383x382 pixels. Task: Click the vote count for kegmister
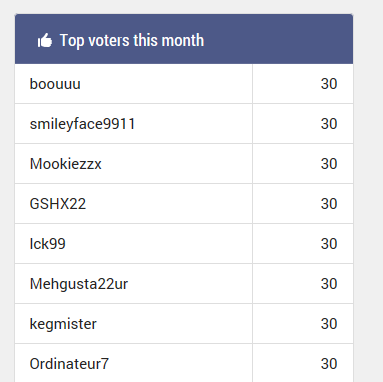[329, 324]
